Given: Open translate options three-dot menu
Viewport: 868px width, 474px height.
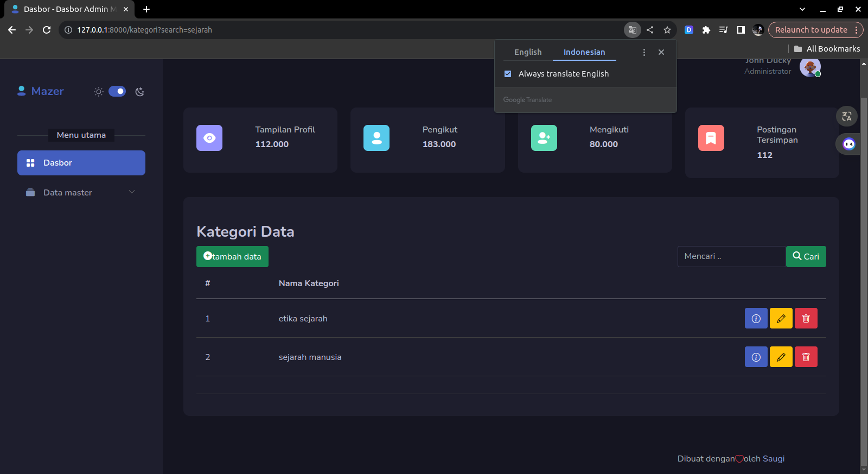Looking at the screenshot, I should click(x=644, y=52).
